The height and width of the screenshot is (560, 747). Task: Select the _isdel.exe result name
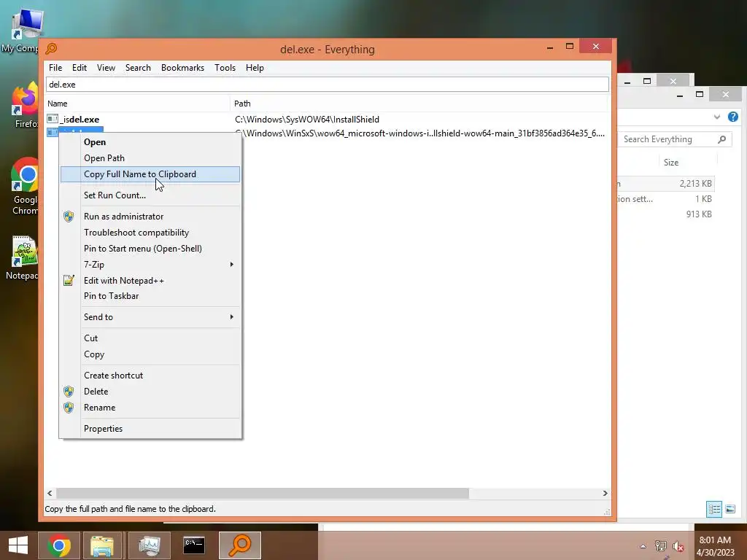click(80, 119)
